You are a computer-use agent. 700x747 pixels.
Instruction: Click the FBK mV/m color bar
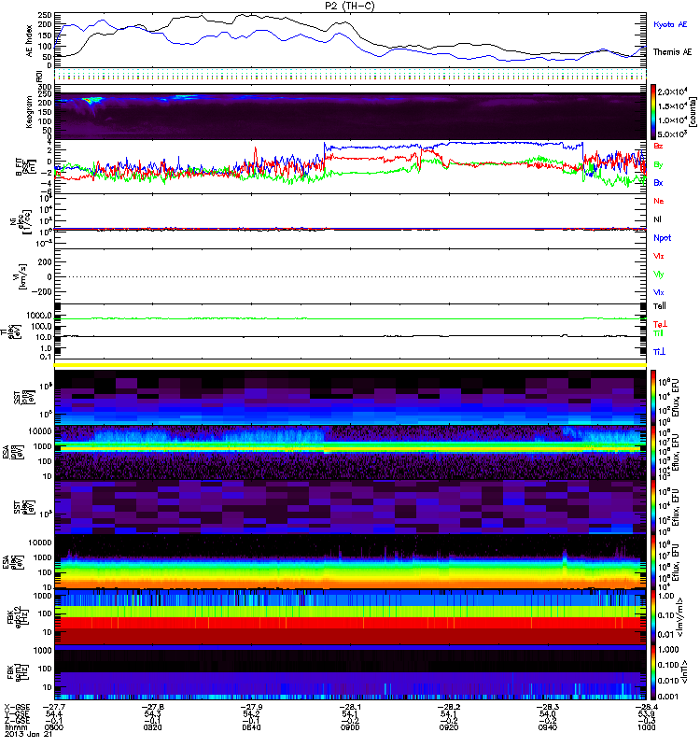point(653,617)
